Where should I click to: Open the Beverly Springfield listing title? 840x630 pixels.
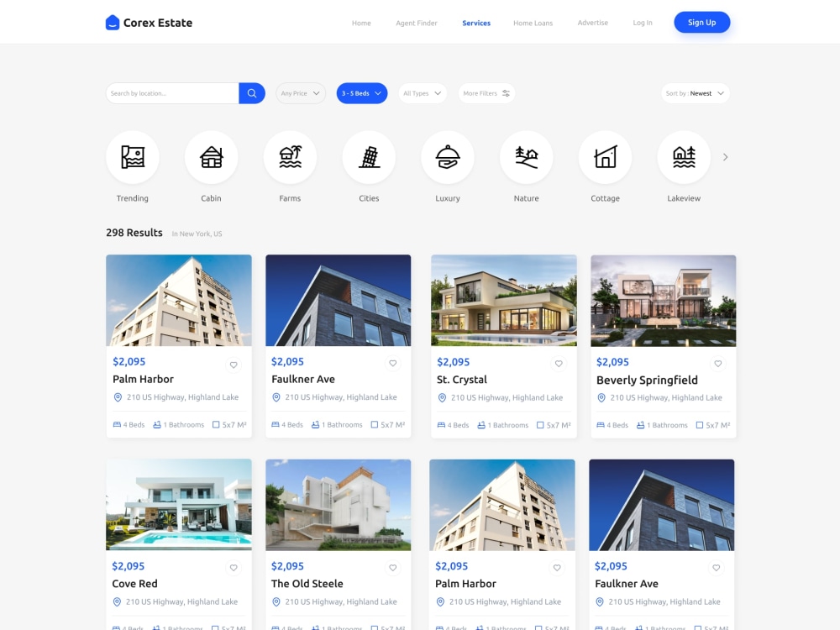[647, 380]
